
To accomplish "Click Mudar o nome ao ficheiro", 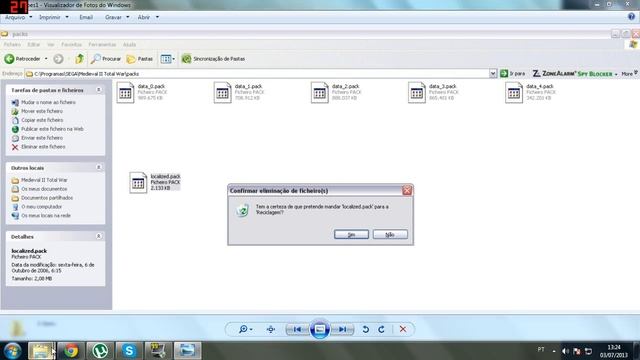I will click(x=48, y=102).
